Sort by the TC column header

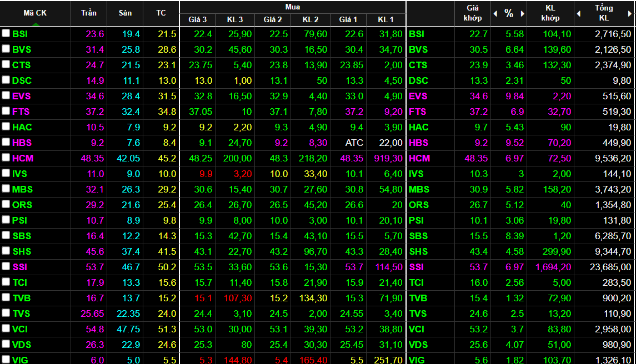(161, 13)
